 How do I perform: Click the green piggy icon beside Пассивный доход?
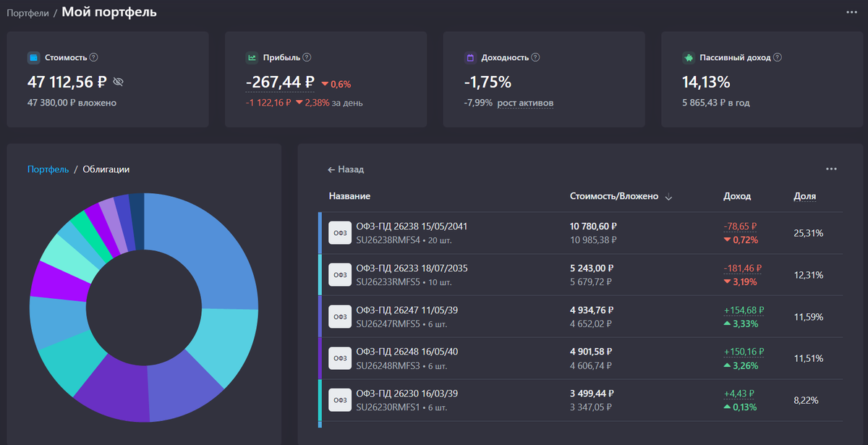(x=689, y=57)
